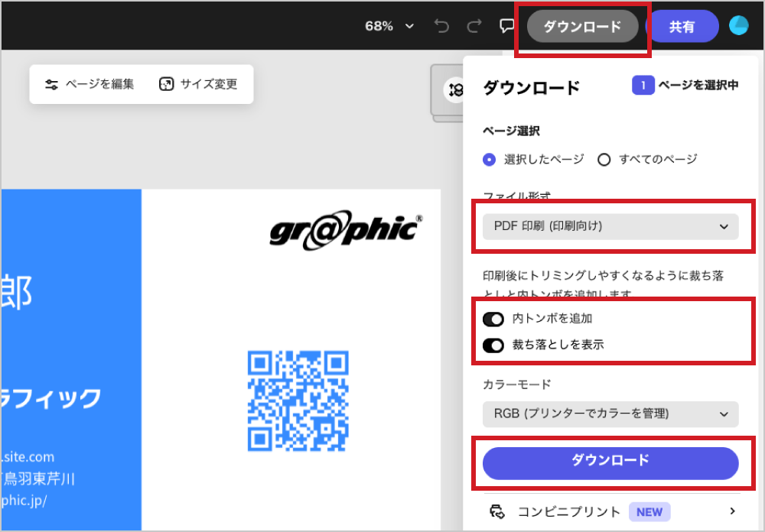Undo the last action
This screenshot has width=765, height=532.
tap(441, 25)
